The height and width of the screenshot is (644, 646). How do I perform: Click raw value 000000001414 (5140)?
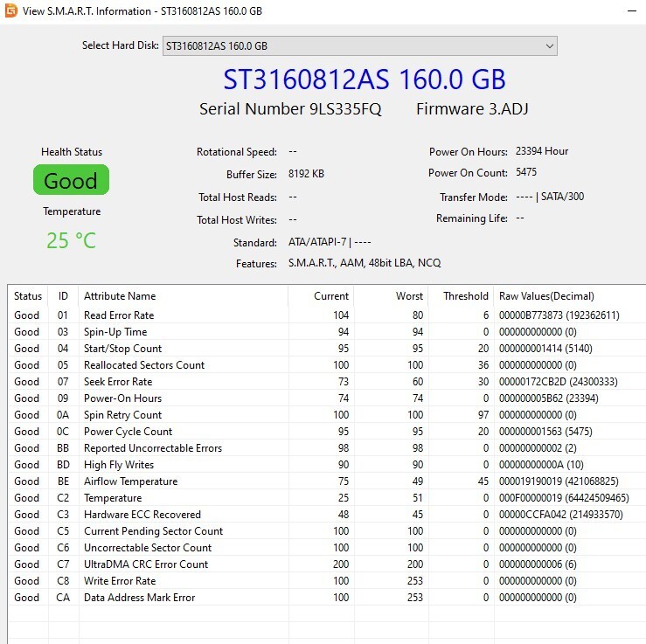pyautogui.click(x=545, y=349)
